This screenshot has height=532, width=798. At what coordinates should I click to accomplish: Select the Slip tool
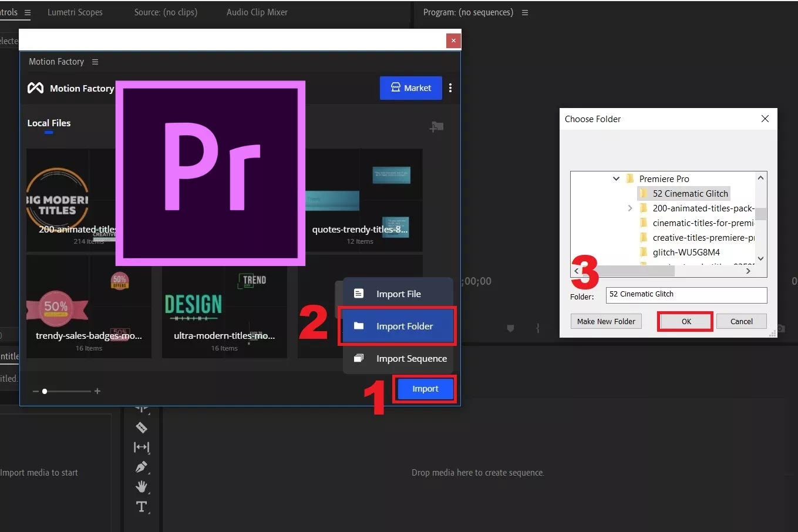142,447
